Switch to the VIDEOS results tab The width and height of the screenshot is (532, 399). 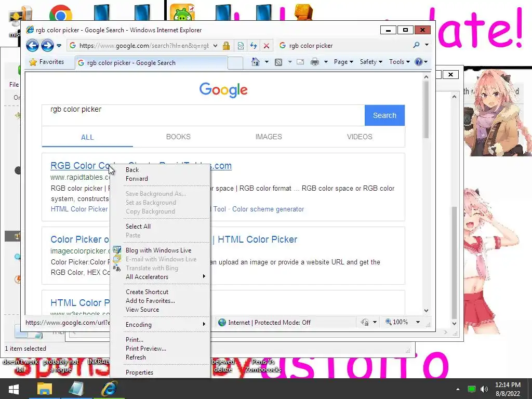click(x=360, y=137)
